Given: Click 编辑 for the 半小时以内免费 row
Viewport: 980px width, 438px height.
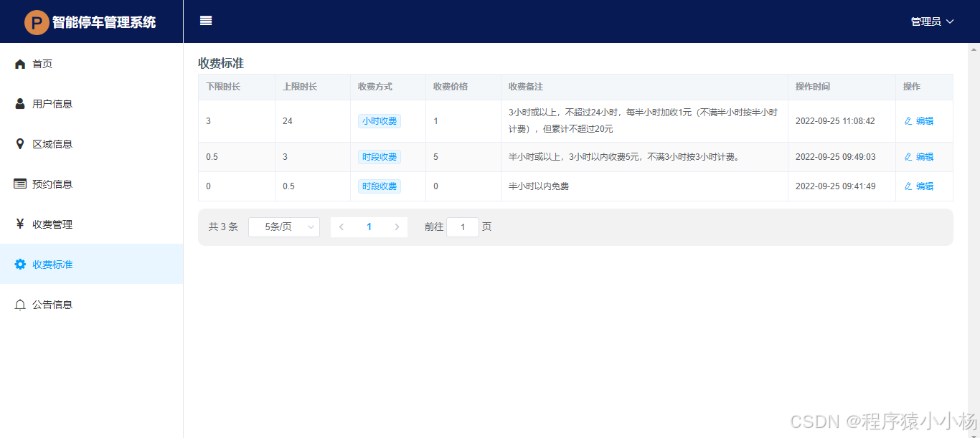Looking at the screenshot, I should (919, 186).
